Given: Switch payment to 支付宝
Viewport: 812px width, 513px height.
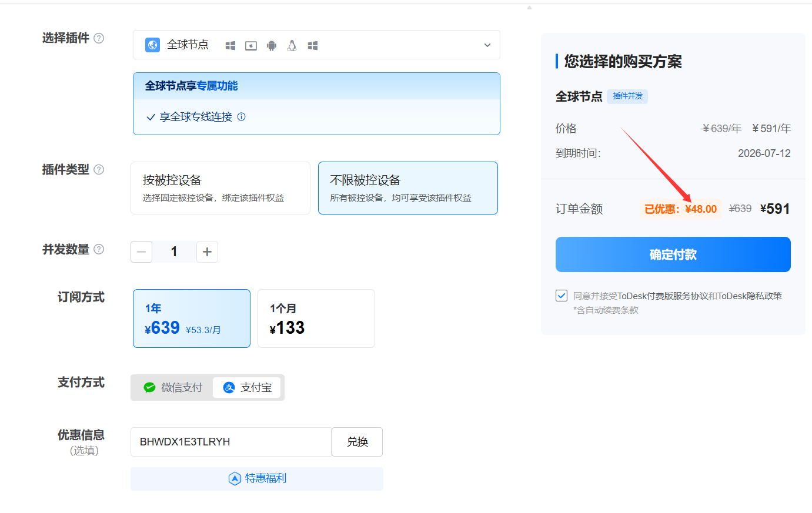Looking at the screenshot, I should pyautogui.click(x=247, y=387).
